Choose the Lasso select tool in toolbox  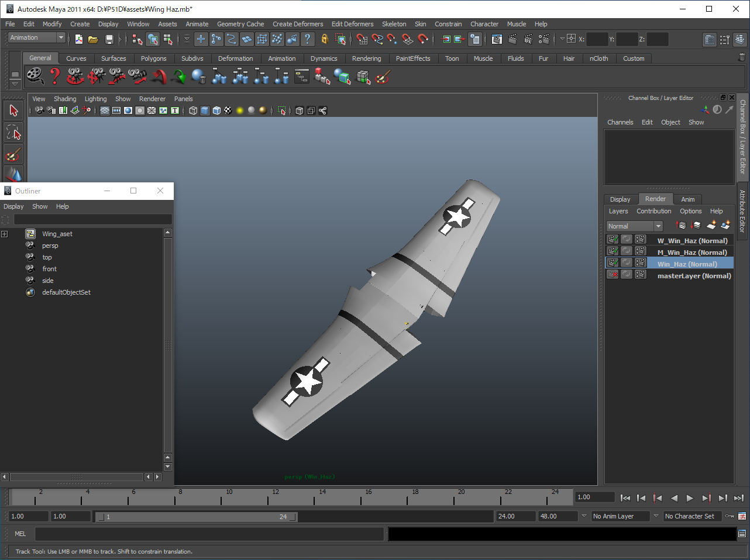[14, 133]
